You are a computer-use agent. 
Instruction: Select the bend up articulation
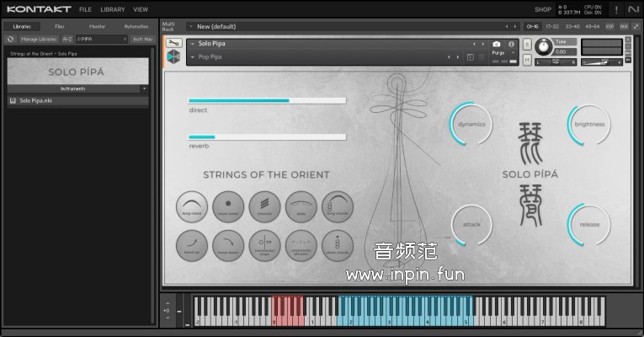192,245
